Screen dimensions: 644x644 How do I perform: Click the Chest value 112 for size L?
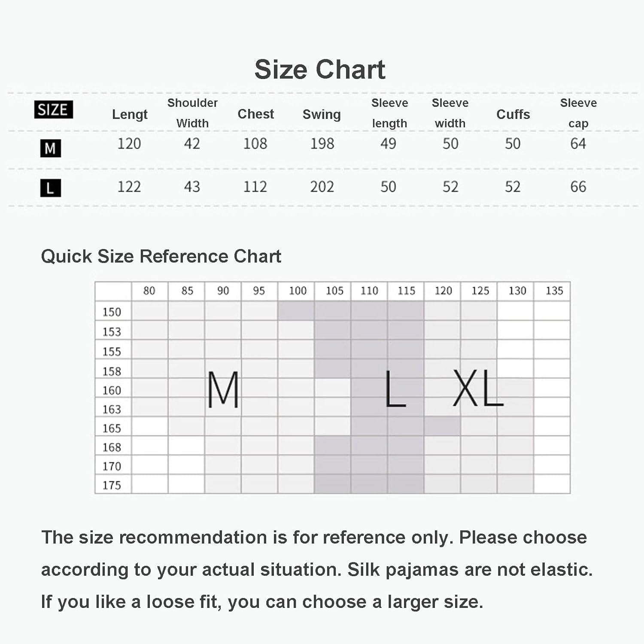(255, 187)
